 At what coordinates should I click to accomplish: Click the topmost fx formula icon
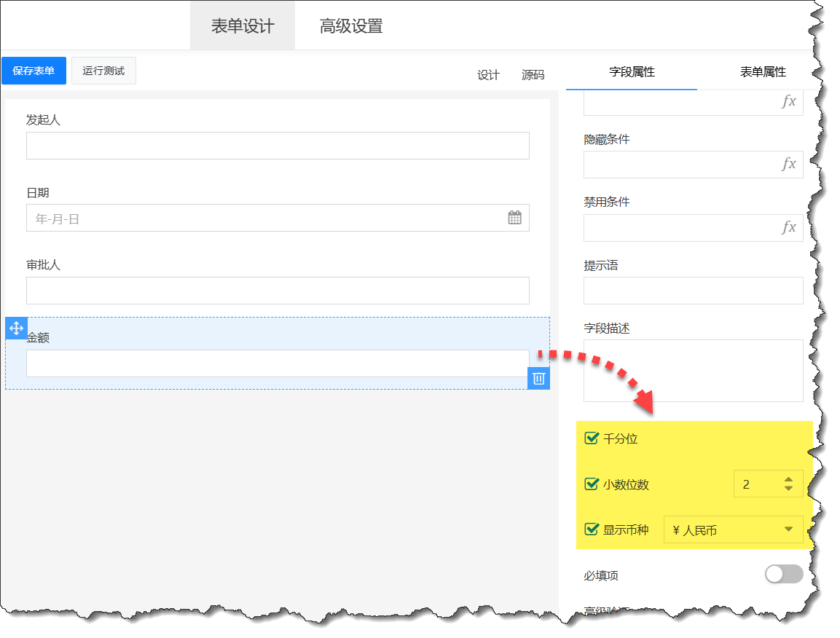point(788,102)
